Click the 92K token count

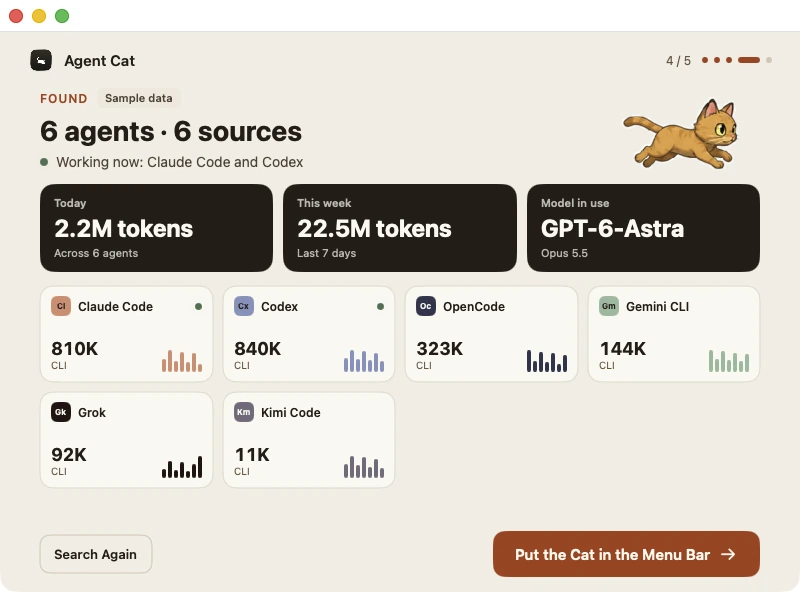[69, 455]
